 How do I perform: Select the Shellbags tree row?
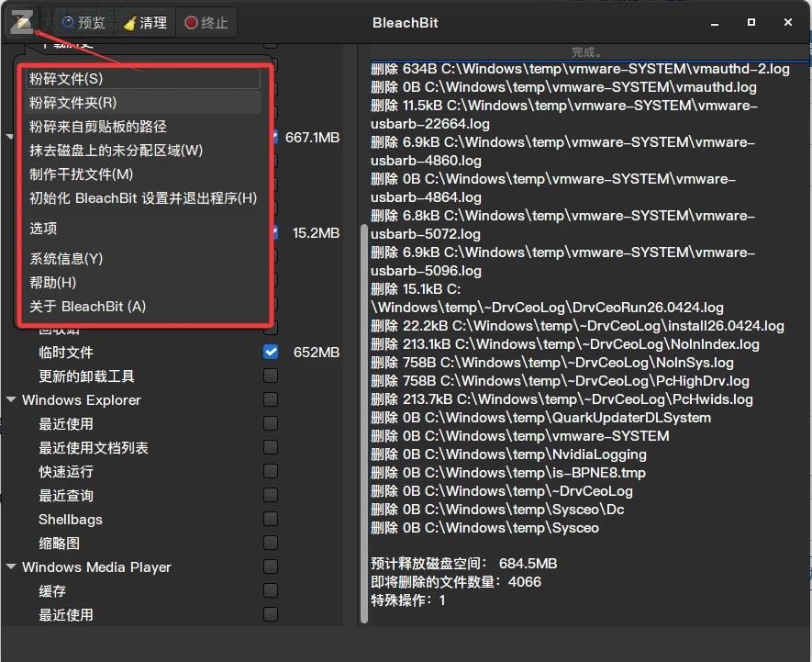172,519
